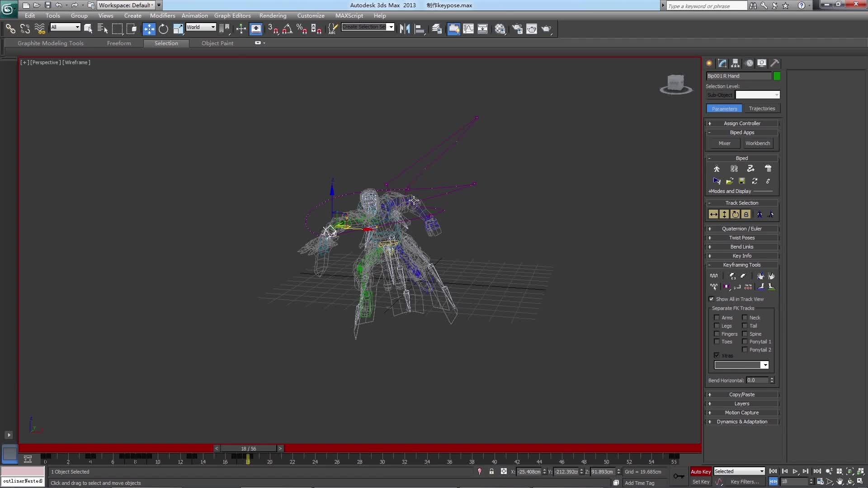The width and height of the screenshot is (868, 488).
Task: Click the Workbench button
Action: pyautogui.click(x=758, y=143)
